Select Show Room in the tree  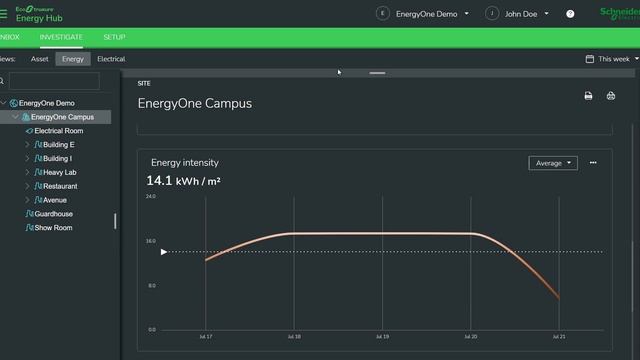pyautogui.click(x=53, y=228)
